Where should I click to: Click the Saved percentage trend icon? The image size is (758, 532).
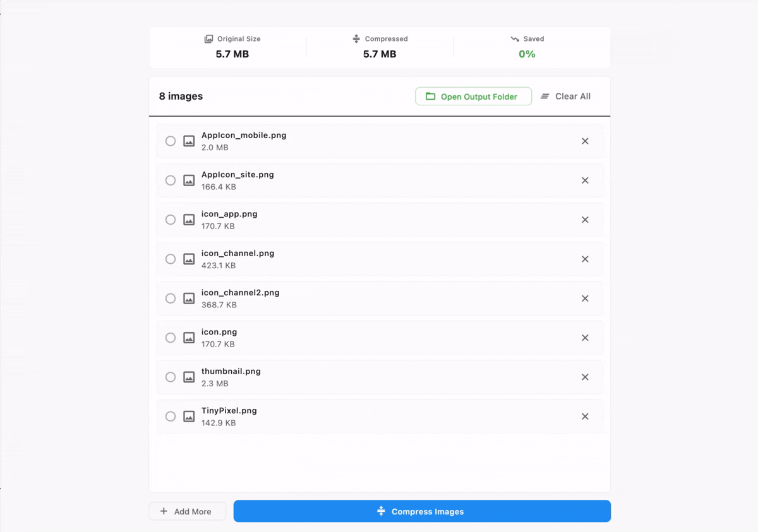click(x=515, y=39)
